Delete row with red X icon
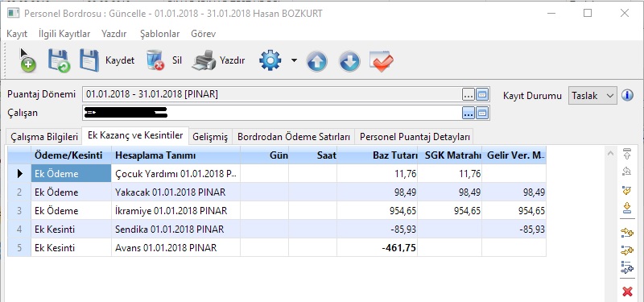 [x=627, y=292]
